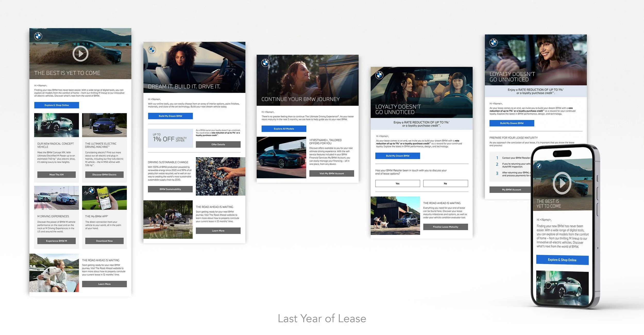The width and height of the screenshot is (644, 335).
Task: Click Build My Dream BMW in second email
Action: point(170,116)
